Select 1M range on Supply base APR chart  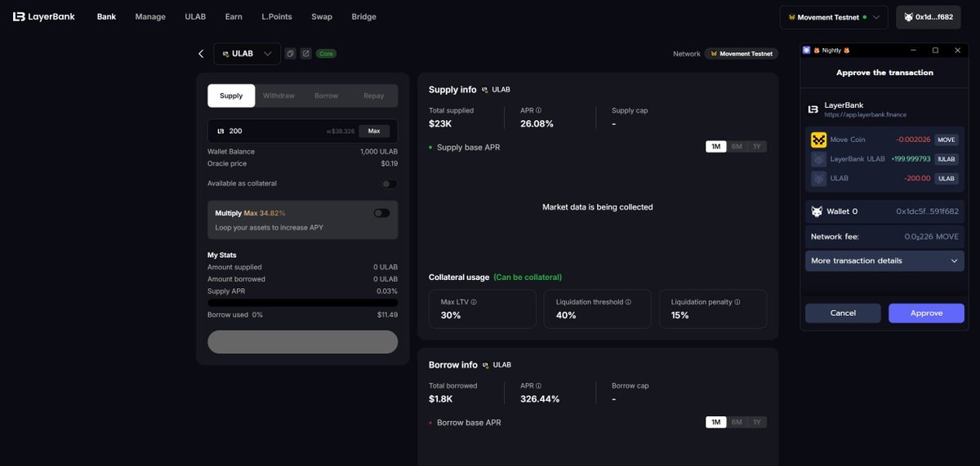pos(716,147)
